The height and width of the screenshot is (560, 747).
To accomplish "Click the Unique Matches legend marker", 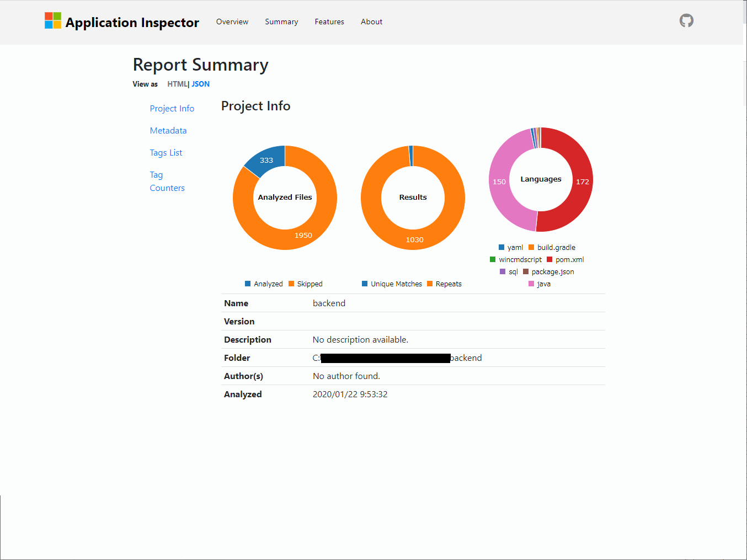I will pos(365,284).
